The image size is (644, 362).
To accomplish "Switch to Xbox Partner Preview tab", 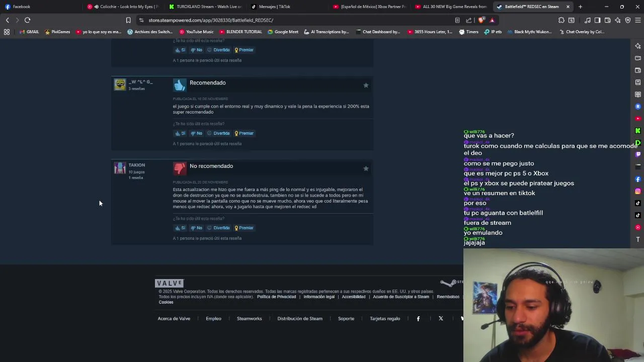I will point(370,7).
